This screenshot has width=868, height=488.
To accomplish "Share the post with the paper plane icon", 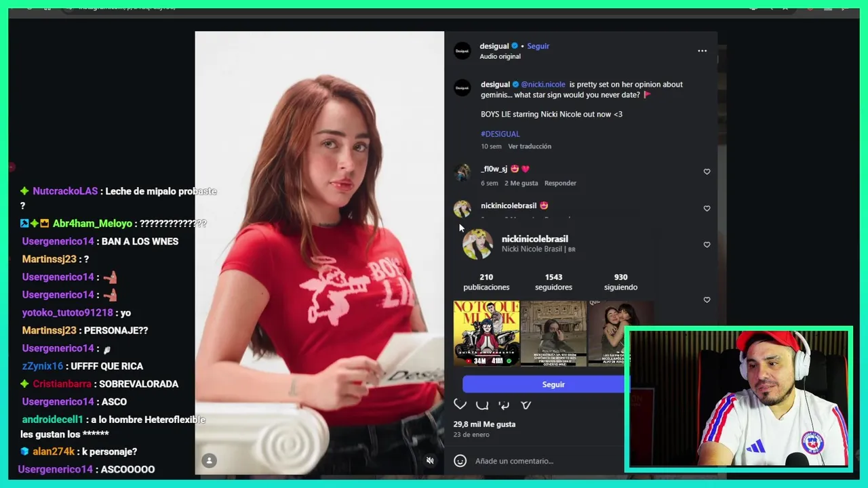I will click(526, 405).
